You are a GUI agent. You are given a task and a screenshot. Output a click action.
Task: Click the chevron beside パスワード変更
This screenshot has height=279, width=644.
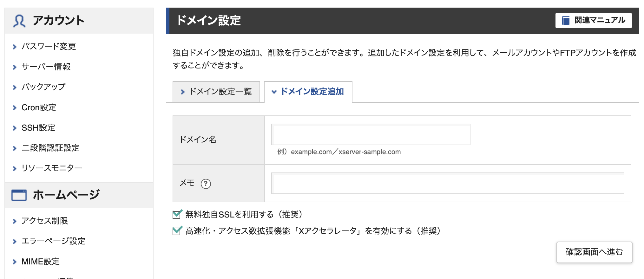[x=14, y=47]
